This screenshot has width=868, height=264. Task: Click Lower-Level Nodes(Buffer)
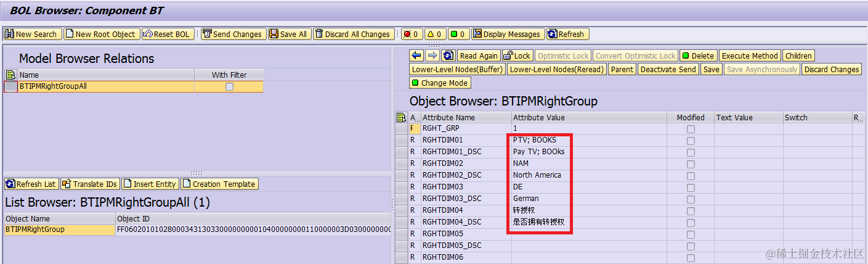[457, 69]
